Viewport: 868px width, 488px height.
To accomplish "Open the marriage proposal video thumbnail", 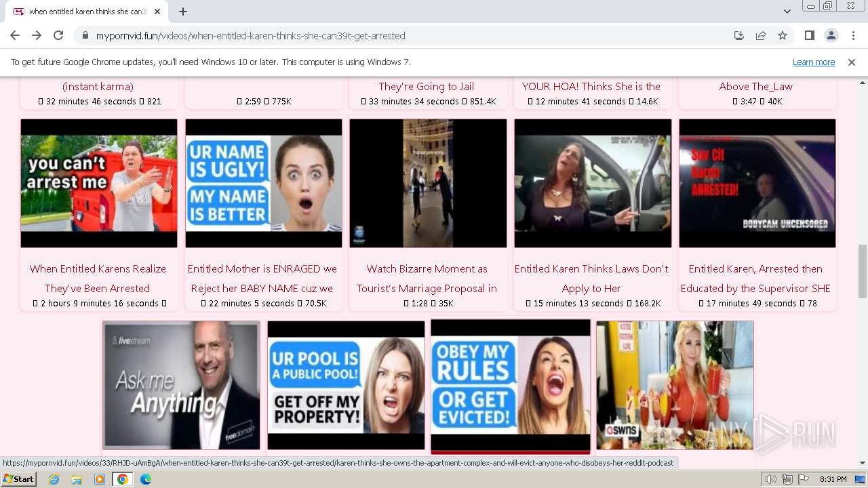I will [428, 183].
